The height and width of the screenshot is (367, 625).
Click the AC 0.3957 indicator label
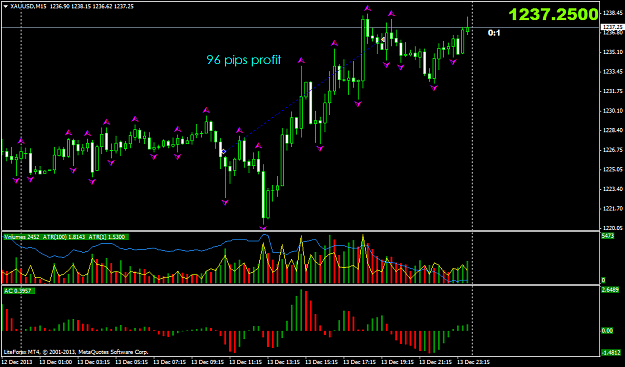click(19, 291)
